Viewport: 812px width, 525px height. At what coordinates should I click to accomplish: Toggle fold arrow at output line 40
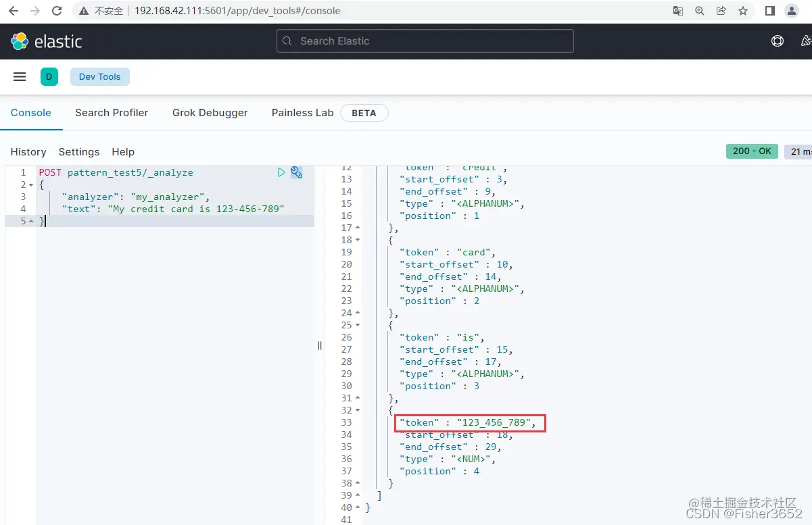(x=358, y=508)
